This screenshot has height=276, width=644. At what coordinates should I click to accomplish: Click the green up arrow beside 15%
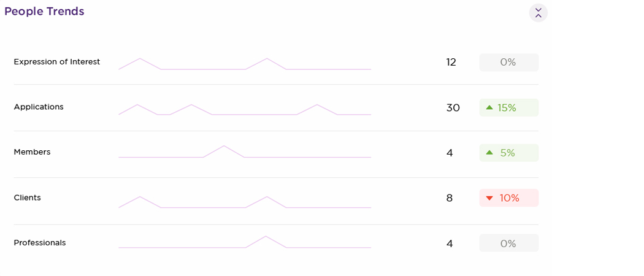pyautogui.click(x=489, y=107)
